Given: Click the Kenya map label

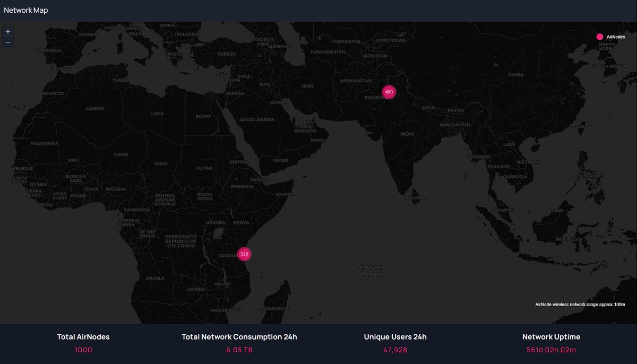Looking at the screenshot, I should [x=241, y=222].
